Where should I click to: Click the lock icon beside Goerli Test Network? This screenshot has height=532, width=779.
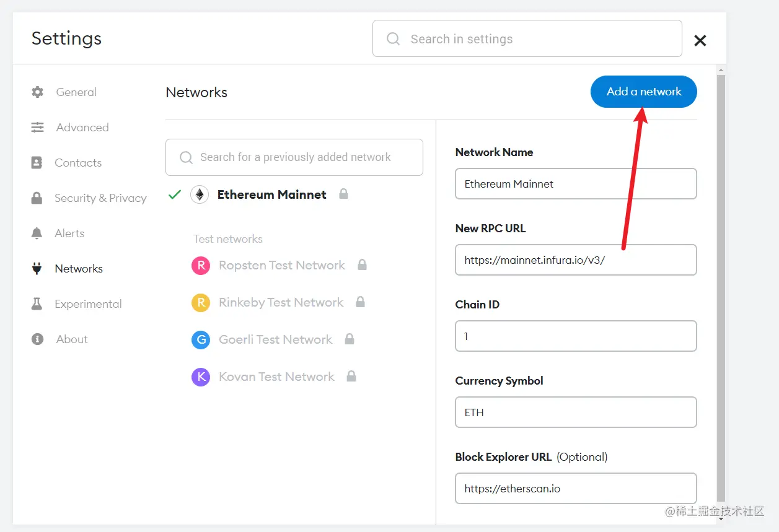350,339
